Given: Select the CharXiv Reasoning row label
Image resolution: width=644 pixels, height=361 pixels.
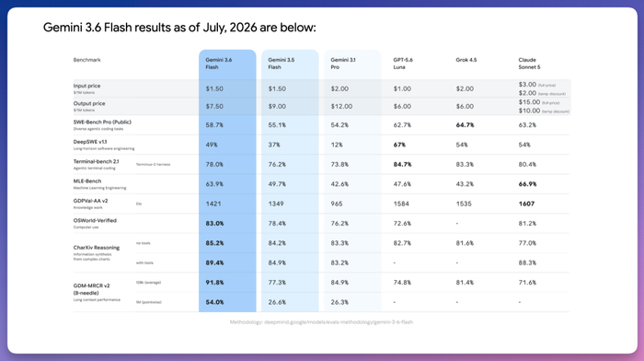Looking at the screenshot, I should pyautogui.click(x=97, y=248).
